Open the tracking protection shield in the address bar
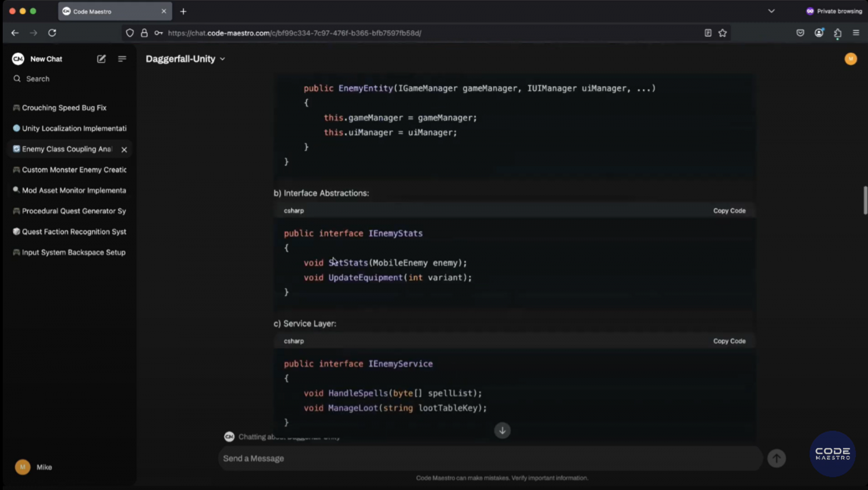The width and height of the screenshot is (868, 490). 130,33
